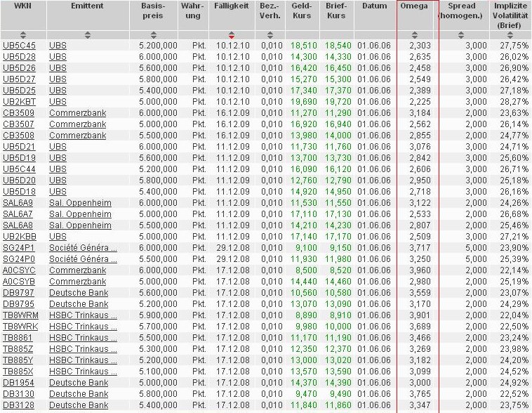Select Brief-Kurs value 11,980
Image resolution: width=532 pixels, height=413 pixels.
point(338,258)
